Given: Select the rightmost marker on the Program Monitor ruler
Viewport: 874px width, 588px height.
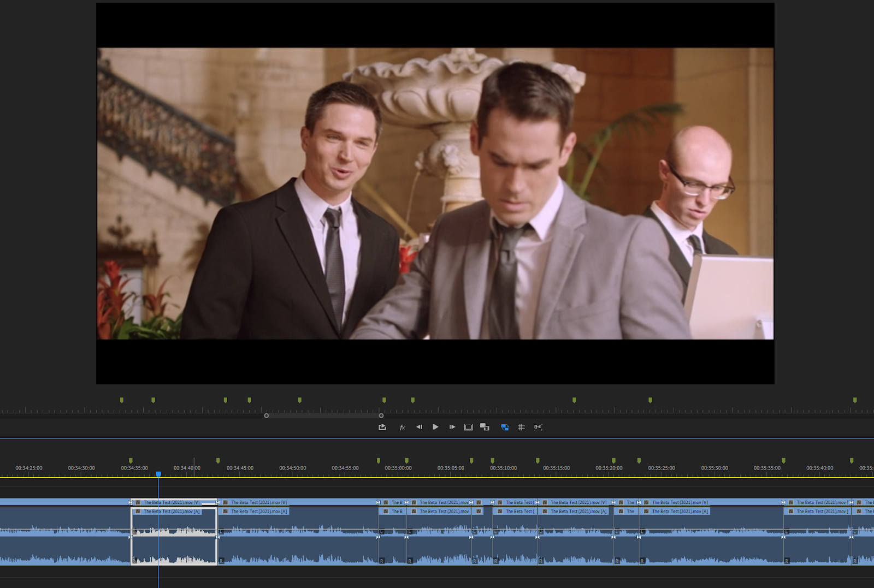Looking at the screenshot, I should pos(855,400).
